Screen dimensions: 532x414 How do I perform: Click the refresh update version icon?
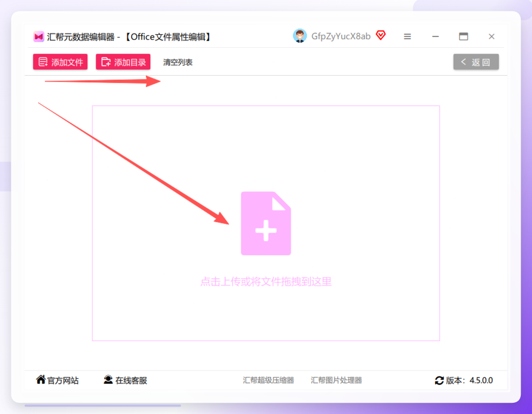pyautogui.click(x=439, y=380)
